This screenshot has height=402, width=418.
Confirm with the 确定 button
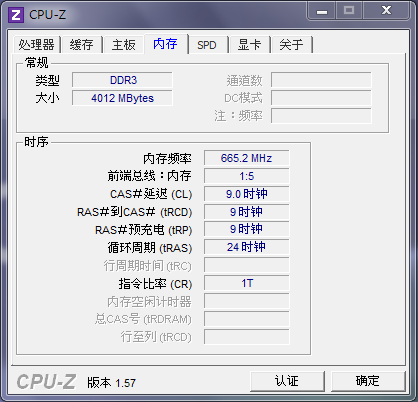368,381
